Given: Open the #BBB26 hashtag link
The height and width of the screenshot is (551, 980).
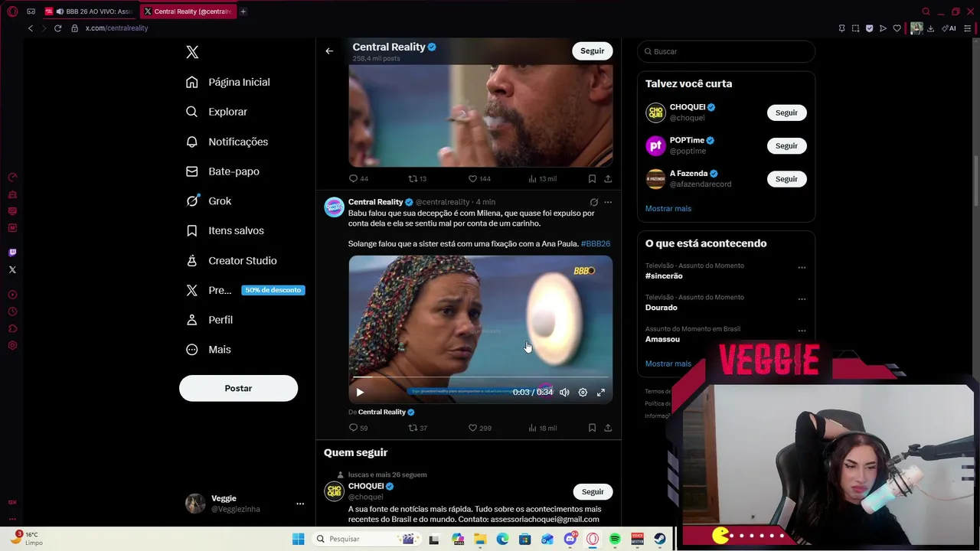Looking at the screenshot, I should tap(596, 243).
